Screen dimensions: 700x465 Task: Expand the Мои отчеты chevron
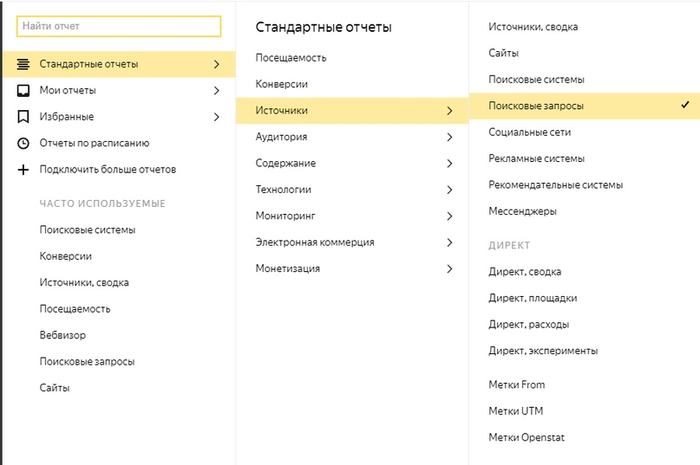click(x=216, y=91)
